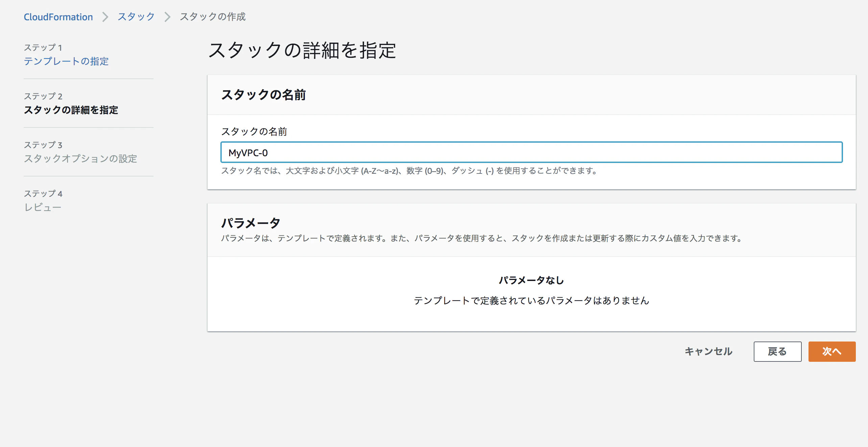Open the CloudFormation breadcrumb link

click(58, 17)
